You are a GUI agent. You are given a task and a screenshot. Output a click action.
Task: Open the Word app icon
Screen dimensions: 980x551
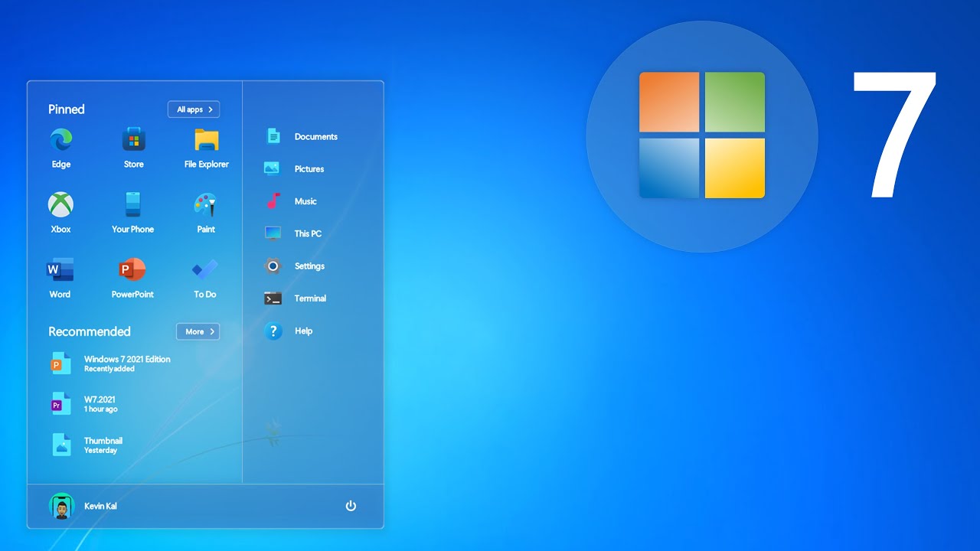[60, 269]
